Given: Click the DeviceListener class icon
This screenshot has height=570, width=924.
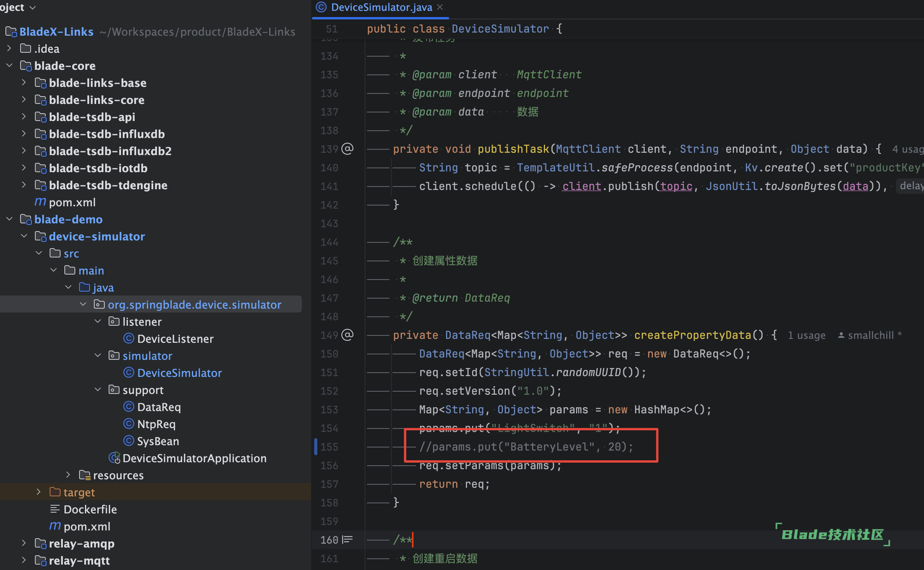Looking at the screenshot, I should click(128, 339).
